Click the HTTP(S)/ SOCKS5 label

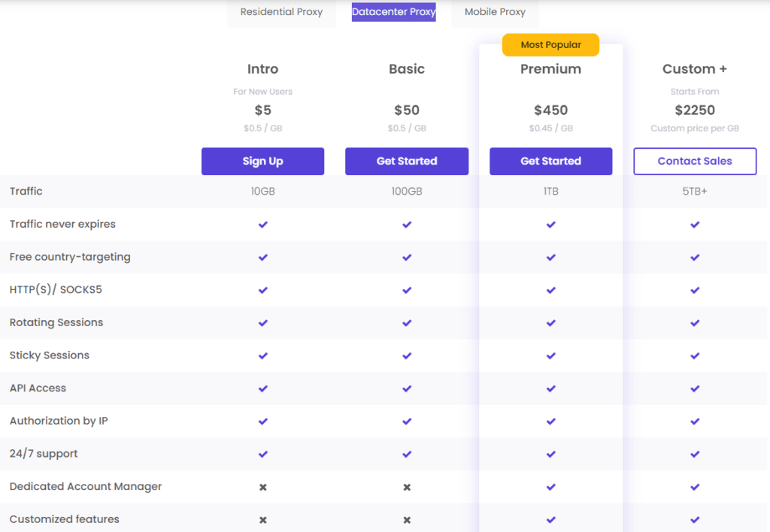(x=56, y=289)
